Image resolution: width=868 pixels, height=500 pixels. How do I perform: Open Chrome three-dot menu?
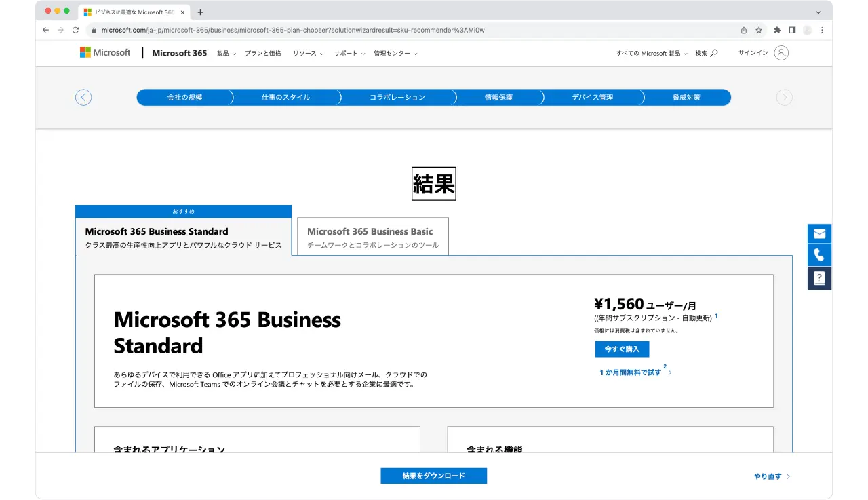tap(823, 30)
